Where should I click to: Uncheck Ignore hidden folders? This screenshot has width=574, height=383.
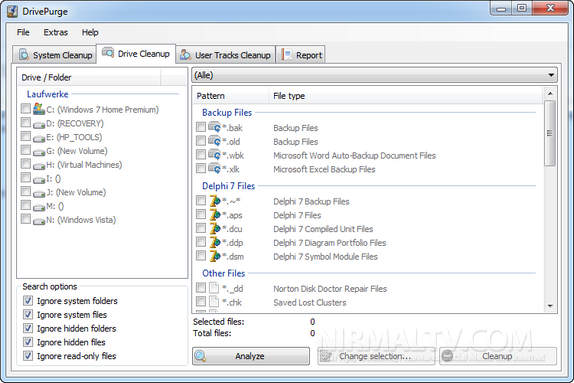tap(28, 328)
